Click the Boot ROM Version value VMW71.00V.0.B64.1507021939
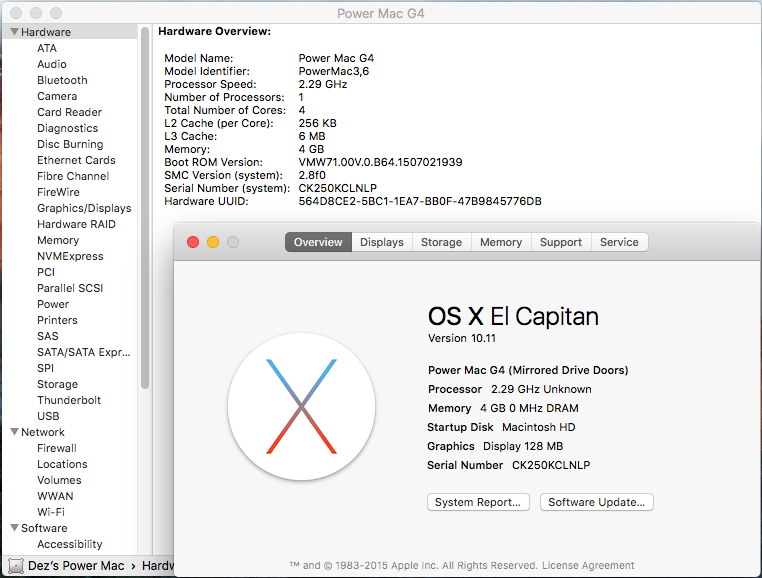This screenshot has height=578, width=762. (x=380, y=163)
